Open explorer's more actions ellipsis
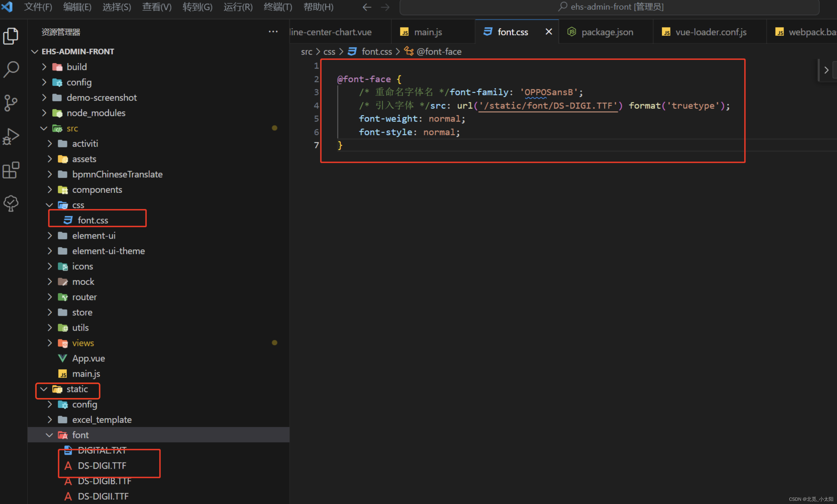Screen dimensions: 837x504 273,32
